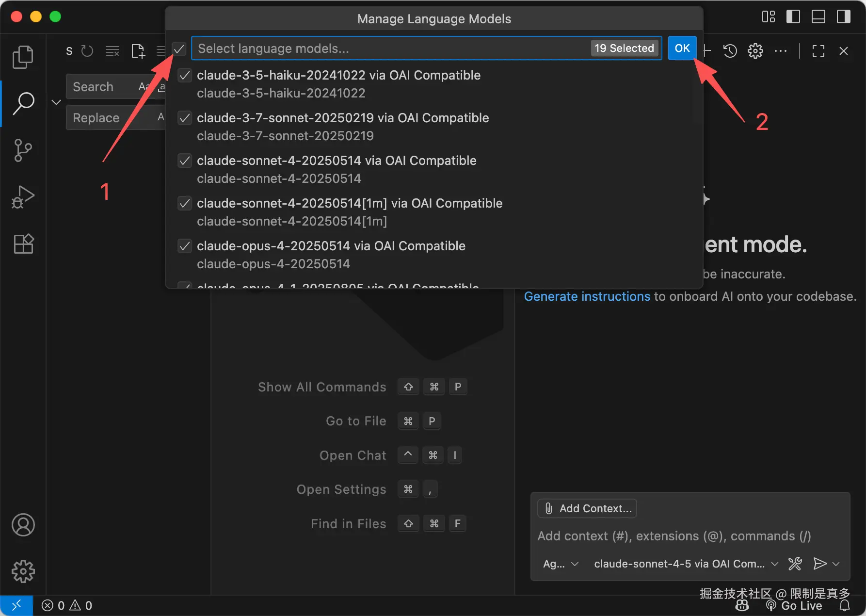The width and height of the screenshot is (866, 616).
Task: Confirm model selection with OK
Action: 682,48
